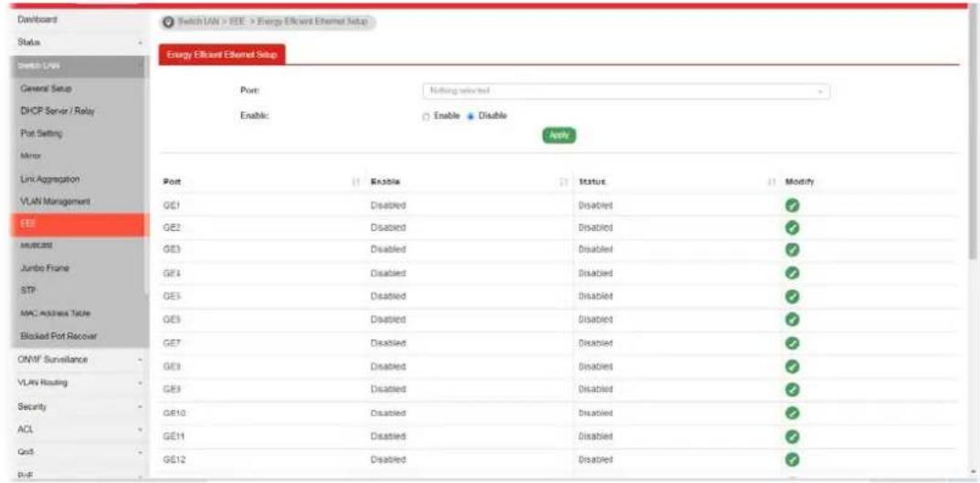The image size is (980, 483).
Task: Click the Modify column header
Action: pos(799,181)
